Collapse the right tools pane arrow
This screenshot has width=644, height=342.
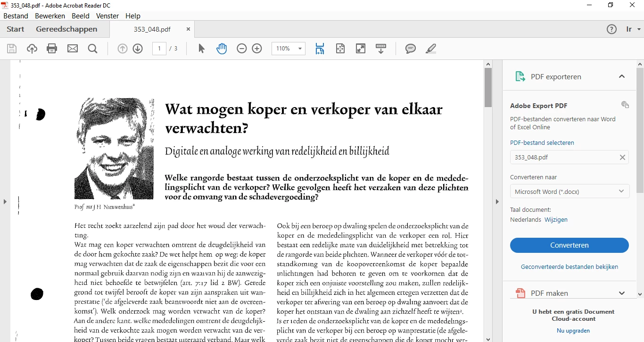tap(497, 201)
